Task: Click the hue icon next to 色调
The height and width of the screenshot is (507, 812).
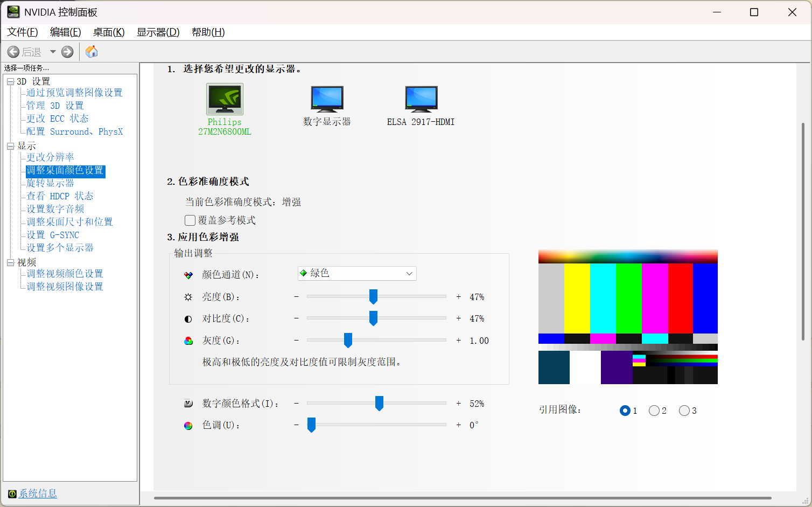Action: [188, 425]
